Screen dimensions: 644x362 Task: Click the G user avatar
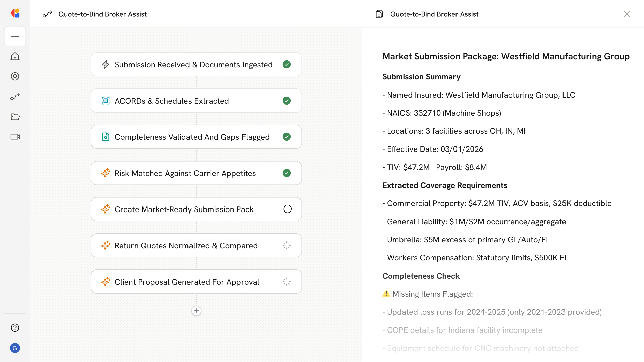coord(15,348)
